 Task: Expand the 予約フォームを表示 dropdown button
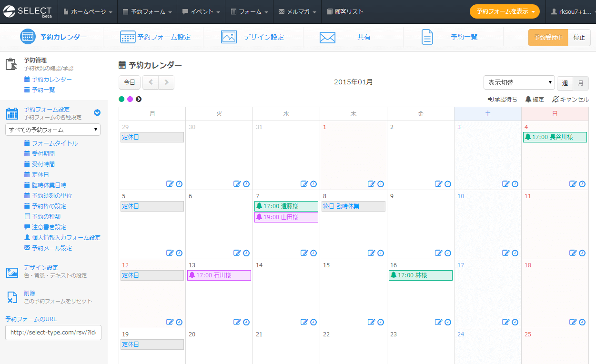pyautogui.click(x=505, y=11)
